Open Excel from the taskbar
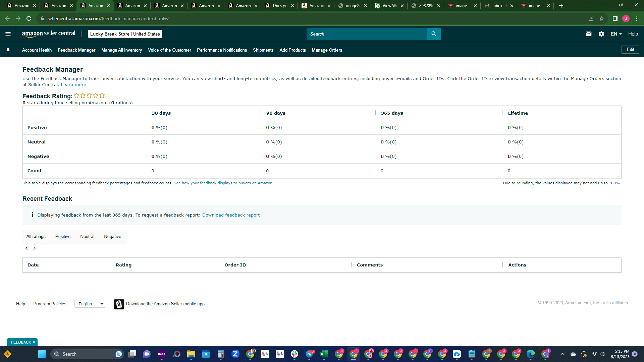Viewport: 644px width, 362px height. click(324, 354)
